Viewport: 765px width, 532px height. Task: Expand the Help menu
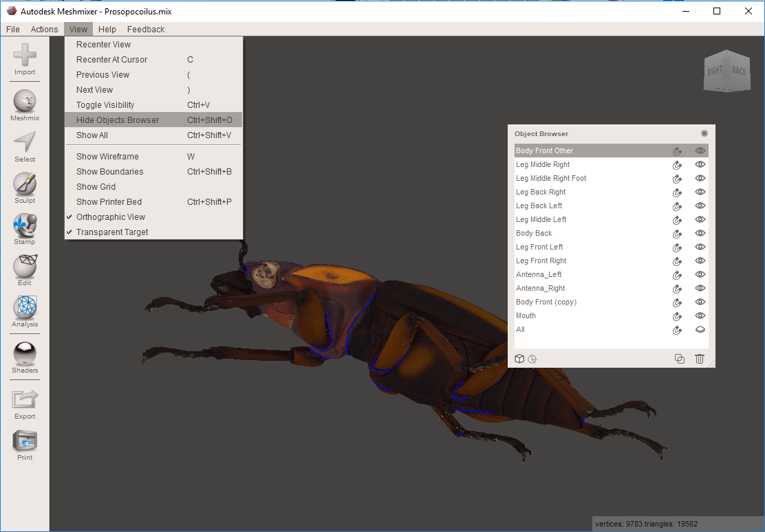(107, 30)
